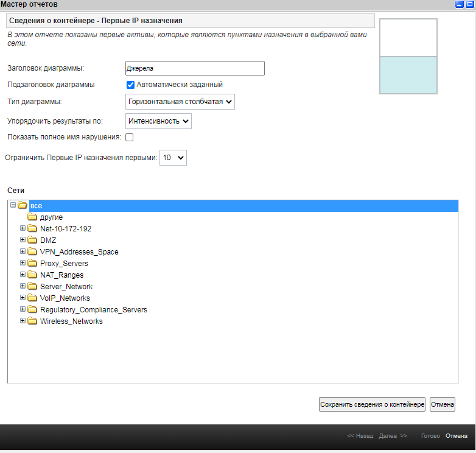
Task: Click the Отмена button beside save
Action: 443,404
